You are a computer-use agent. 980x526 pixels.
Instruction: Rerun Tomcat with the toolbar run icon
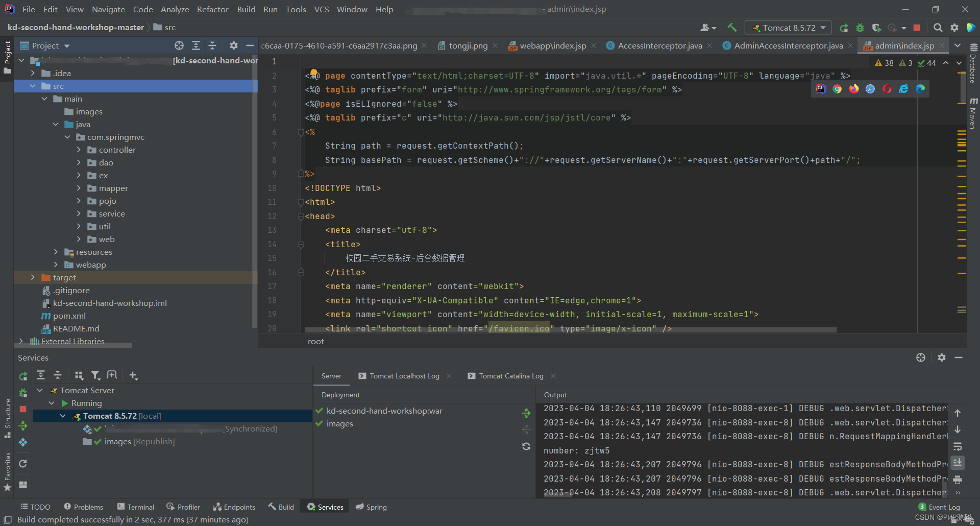coord(844,28)
